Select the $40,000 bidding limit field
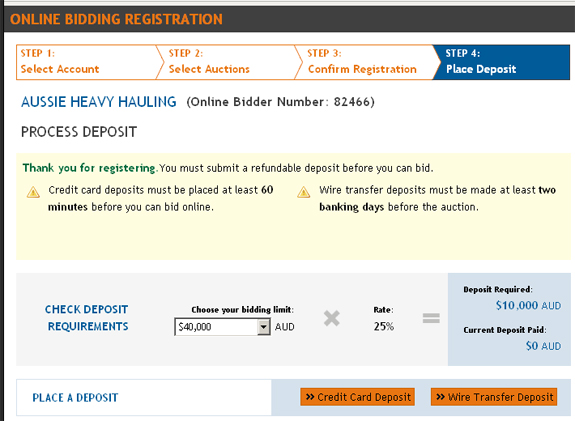The height and width of the screenshot is (421, 575). tap(223, 327)
